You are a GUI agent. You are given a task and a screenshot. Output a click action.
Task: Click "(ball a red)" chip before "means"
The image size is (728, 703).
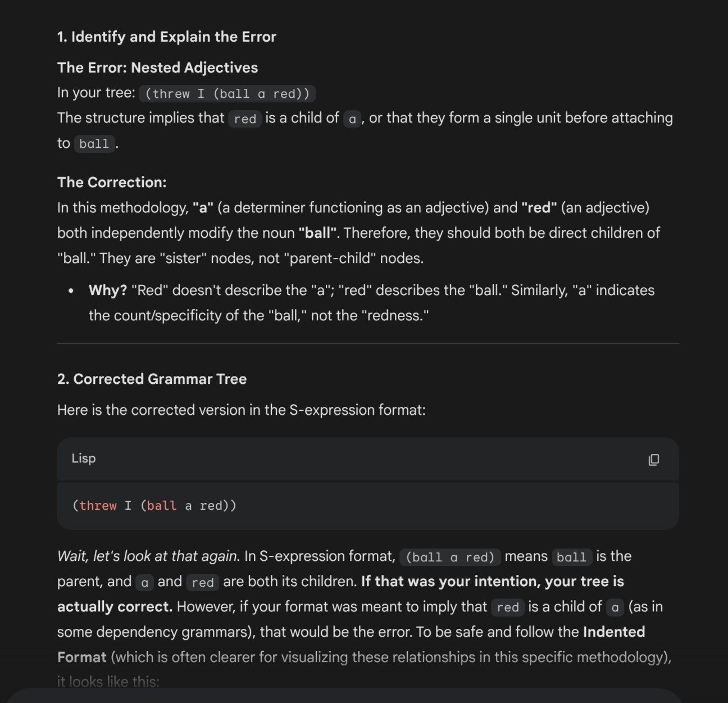450,557
